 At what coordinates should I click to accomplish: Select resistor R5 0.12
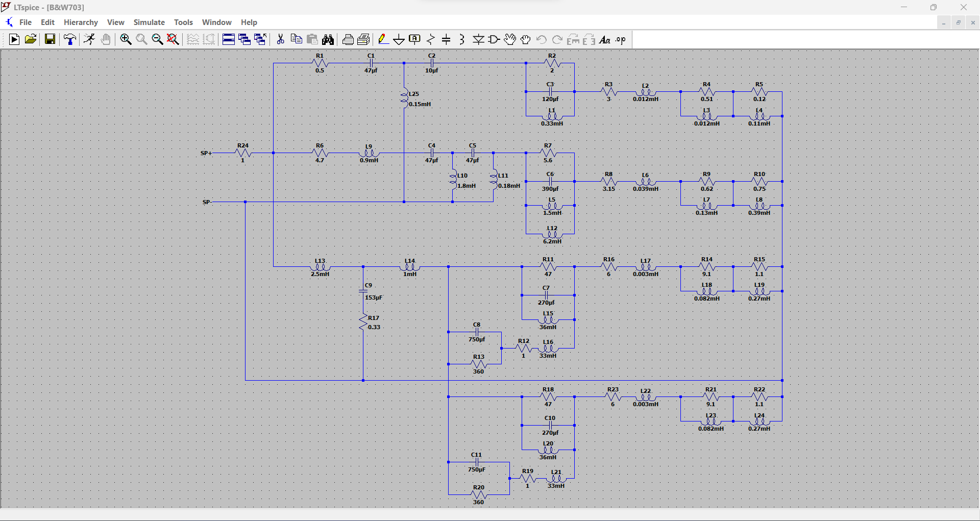pos(759,91)
